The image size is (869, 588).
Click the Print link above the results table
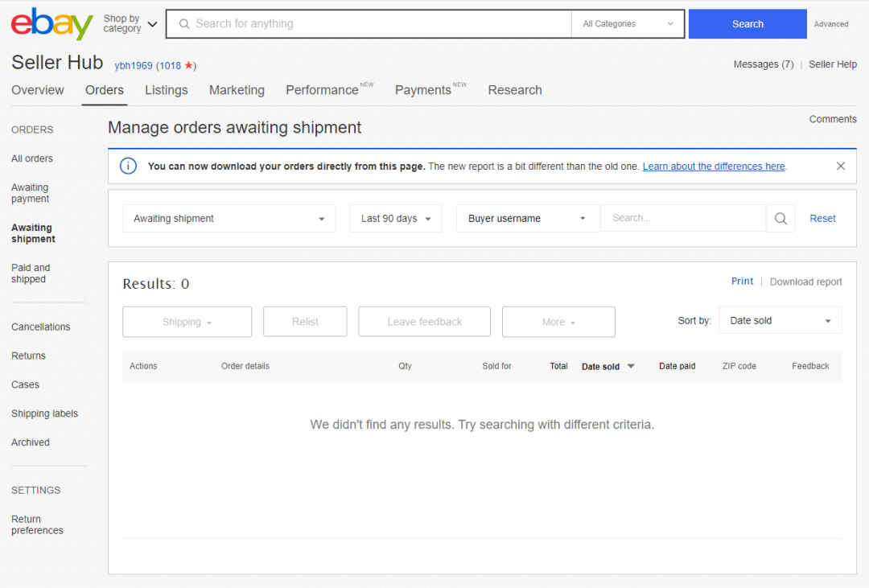[742, 281]
